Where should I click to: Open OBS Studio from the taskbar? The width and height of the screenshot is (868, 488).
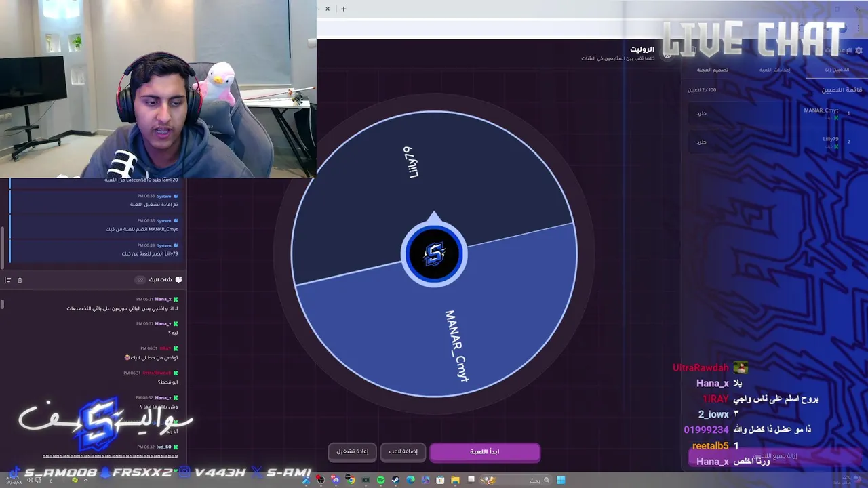click(320, 480)
